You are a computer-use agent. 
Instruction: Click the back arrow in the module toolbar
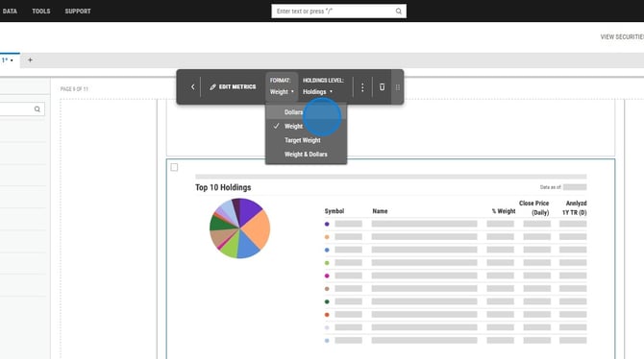(x=192, y=87)
